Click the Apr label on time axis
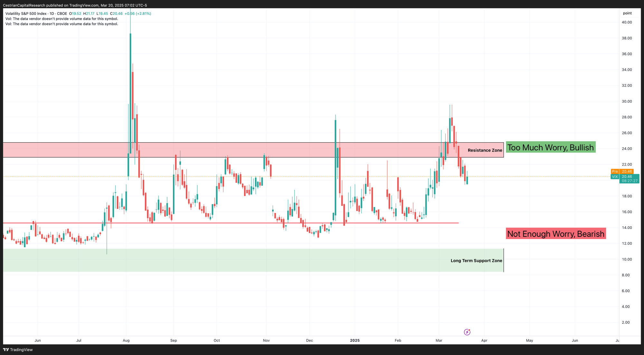 coord(484,340)
